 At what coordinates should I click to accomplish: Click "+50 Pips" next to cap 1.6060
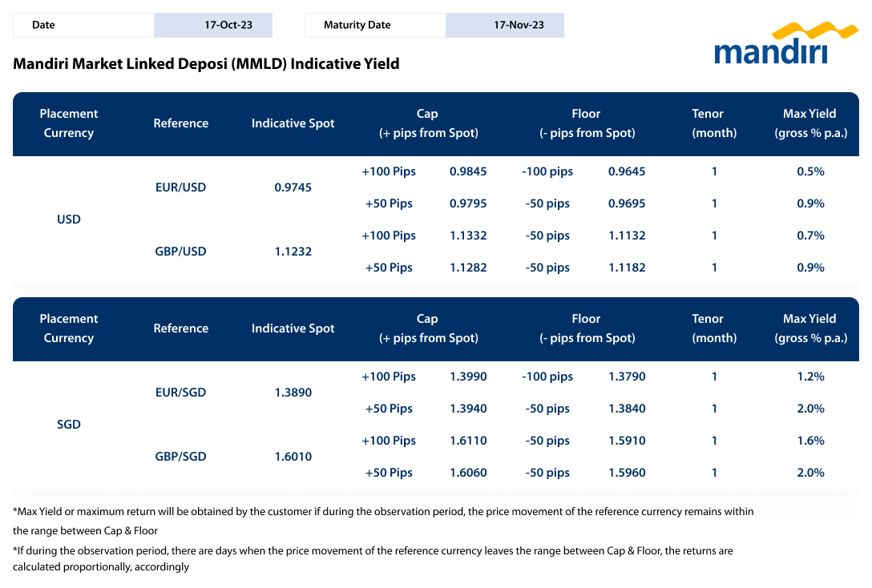pyautogui.click(x=389, y=473)
